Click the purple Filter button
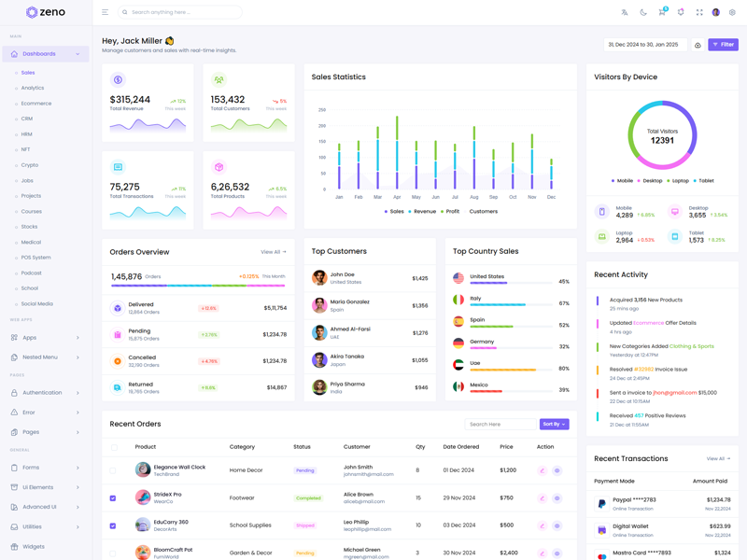 tap(723, 45)
